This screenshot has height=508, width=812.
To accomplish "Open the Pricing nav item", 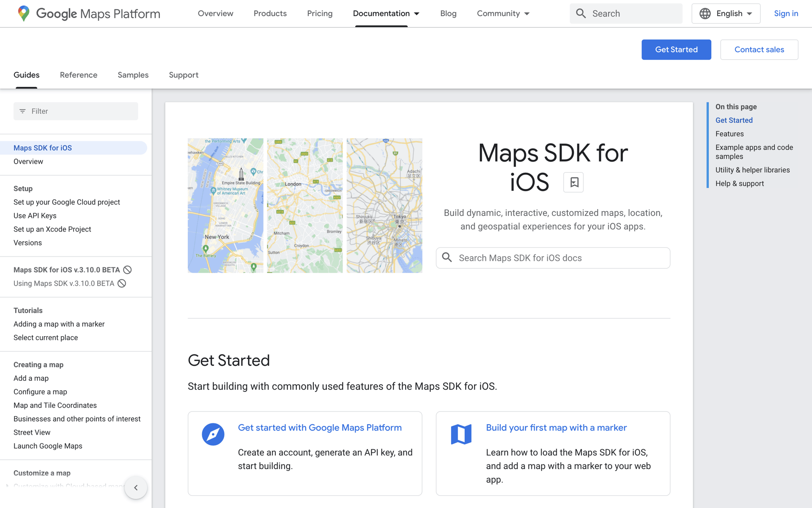I will [x=320, y=14].
